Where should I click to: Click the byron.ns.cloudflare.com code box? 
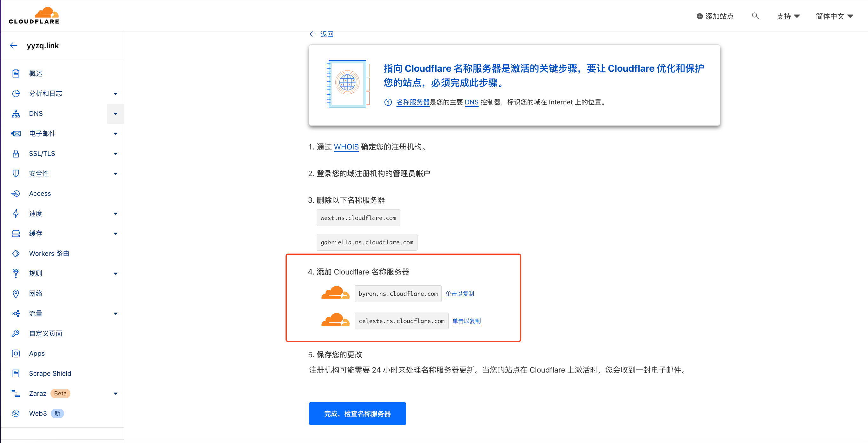[x=398, y=294]
